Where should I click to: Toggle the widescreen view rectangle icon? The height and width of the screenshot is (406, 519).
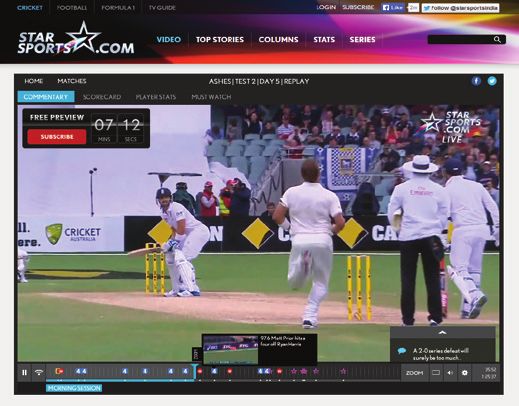[x=436, y=372]
